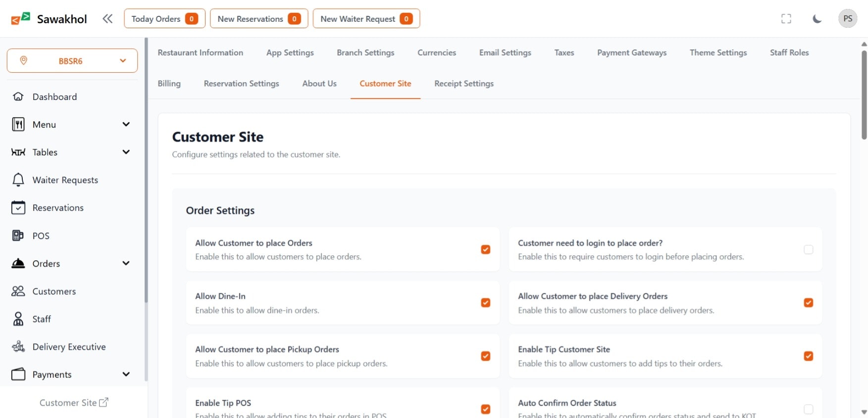Viewport: 868px width, 418px height.
Task: Click the Waiter Requests bell icon
Action: (x=18, y=180)
